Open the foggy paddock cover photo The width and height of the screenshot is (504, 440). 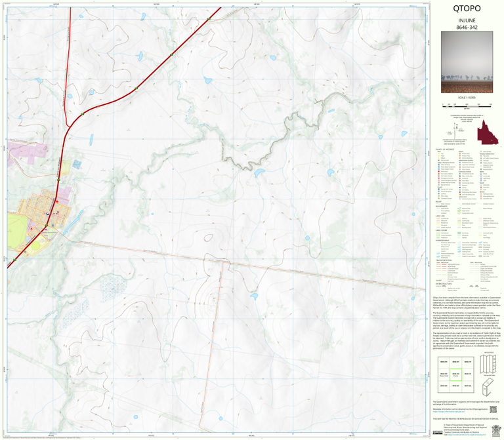pyautogui.click(x=467, y=62)
